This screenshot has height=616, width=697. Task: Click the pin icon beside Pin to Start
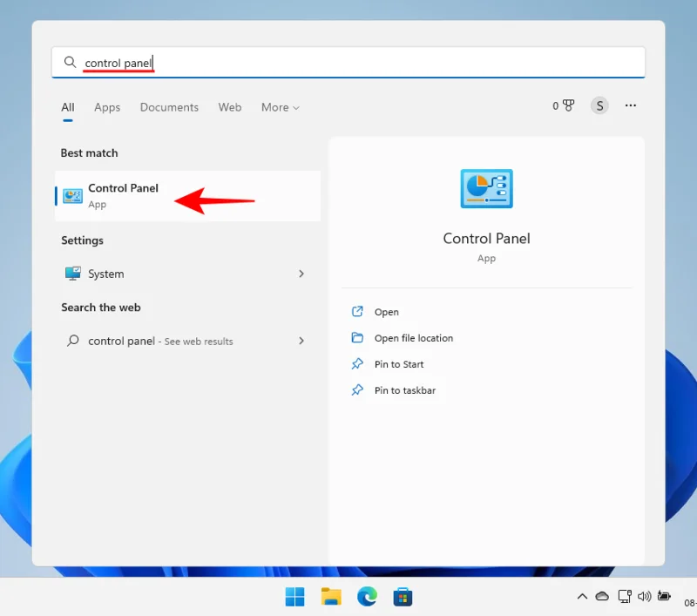point(357,364)
